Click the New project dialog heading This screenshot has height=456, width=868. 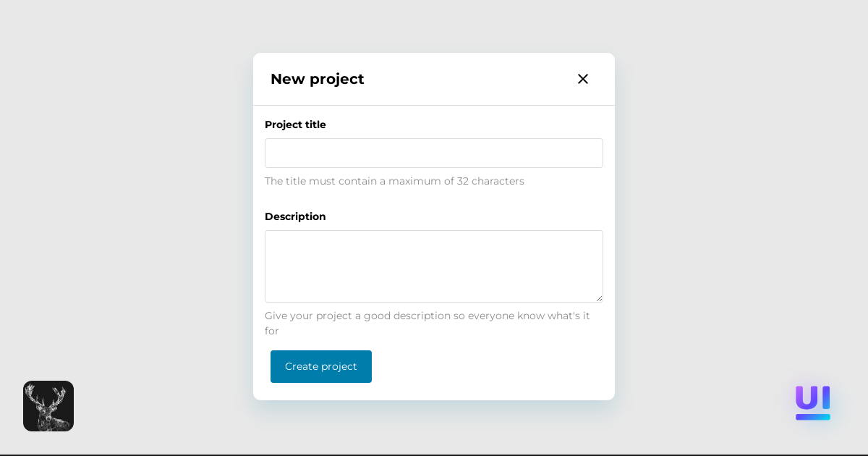coord(317,79)
